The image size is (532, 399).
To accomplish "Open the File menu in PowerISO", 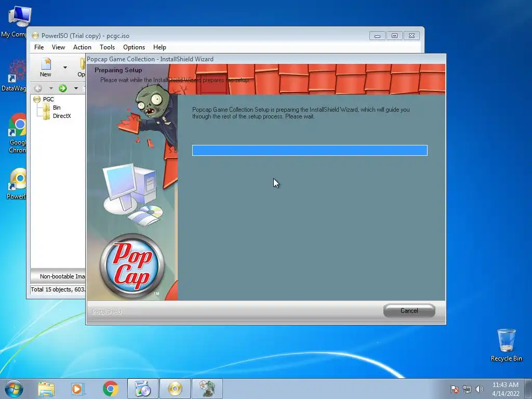I will click(39, 47).
